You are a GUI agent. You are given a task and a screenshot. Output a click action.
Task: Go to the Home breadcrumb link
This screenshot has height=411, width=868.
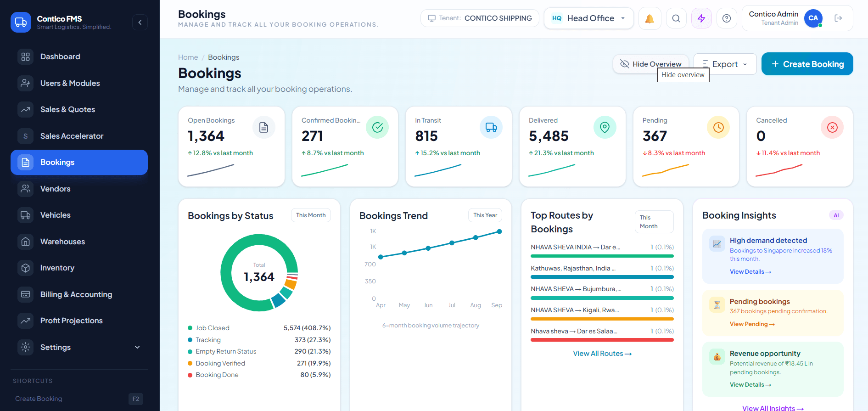click(x=188, y=57)
